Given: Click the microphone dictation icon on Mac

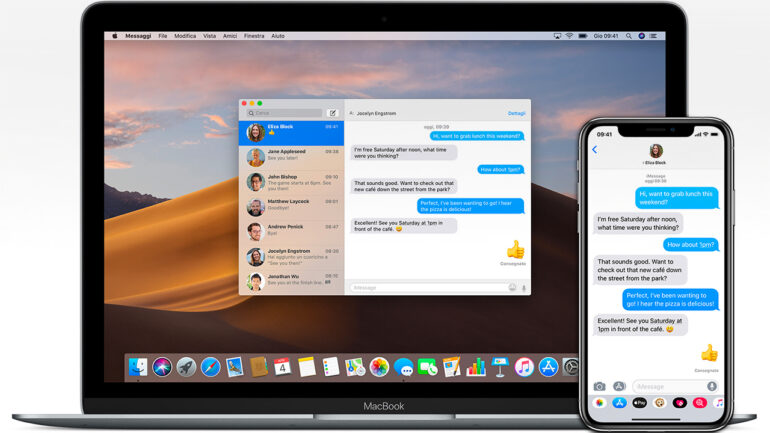Looking at the screenshot, I should pos(523,287).
